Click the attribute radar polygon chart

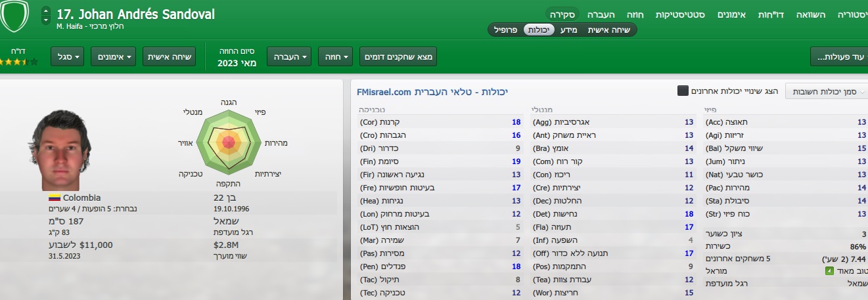click(229, 140)
